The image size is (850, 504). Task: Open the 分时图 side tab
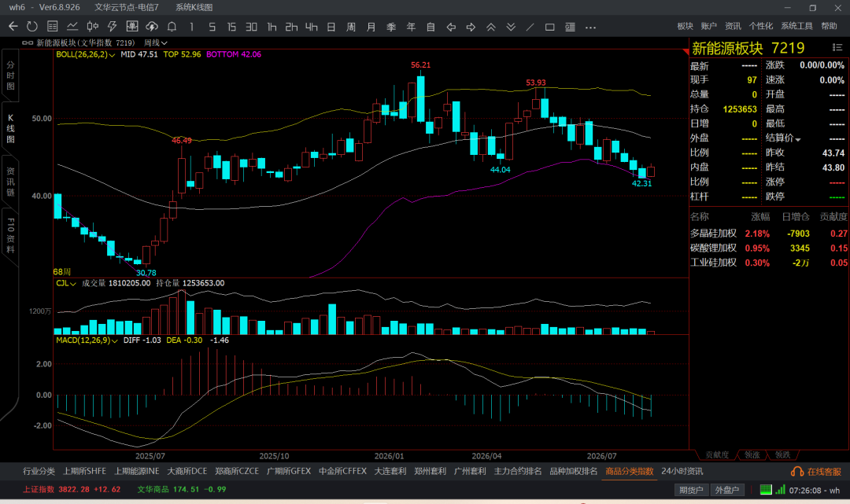pyautogui.click(x=10, y=75)
